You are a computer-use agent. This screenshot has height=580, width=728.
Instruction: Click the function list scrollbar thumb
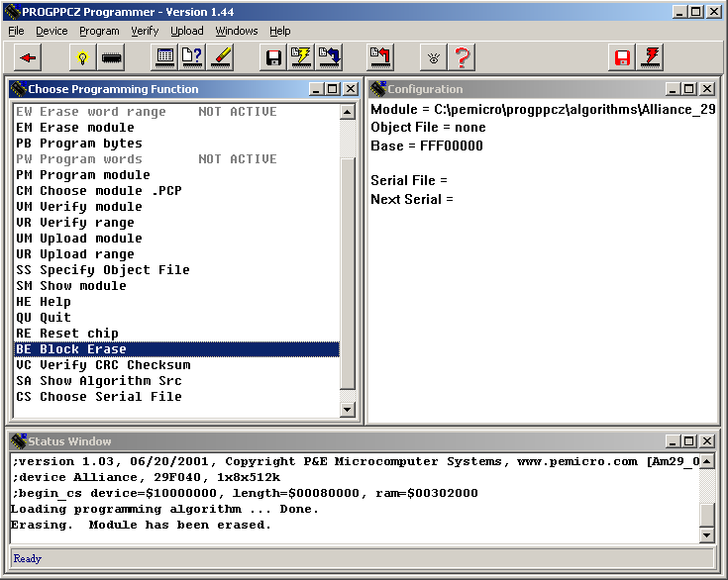click(x=348, y=274)
